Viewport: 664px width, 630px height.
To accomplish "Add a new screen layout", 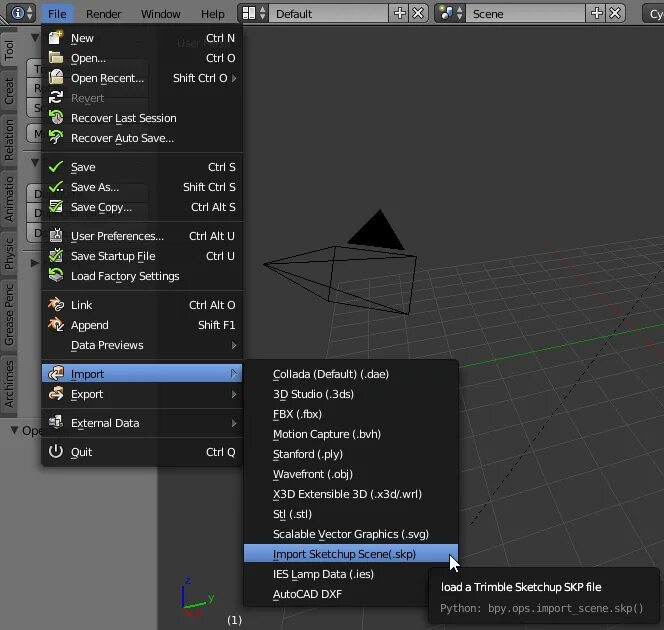I will [x=399, y=14].
